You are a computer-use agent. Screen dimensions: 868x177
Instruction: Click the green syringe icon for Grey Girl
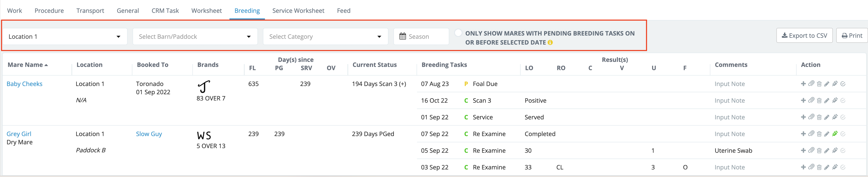[x=835, y=134]
